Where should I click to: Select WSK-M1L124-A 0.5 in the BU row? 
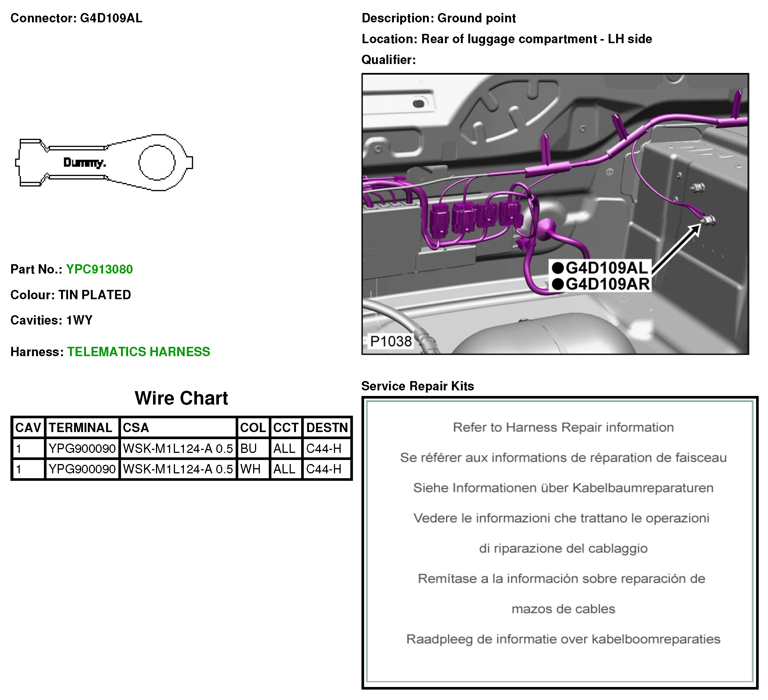[x=178, y=448]
